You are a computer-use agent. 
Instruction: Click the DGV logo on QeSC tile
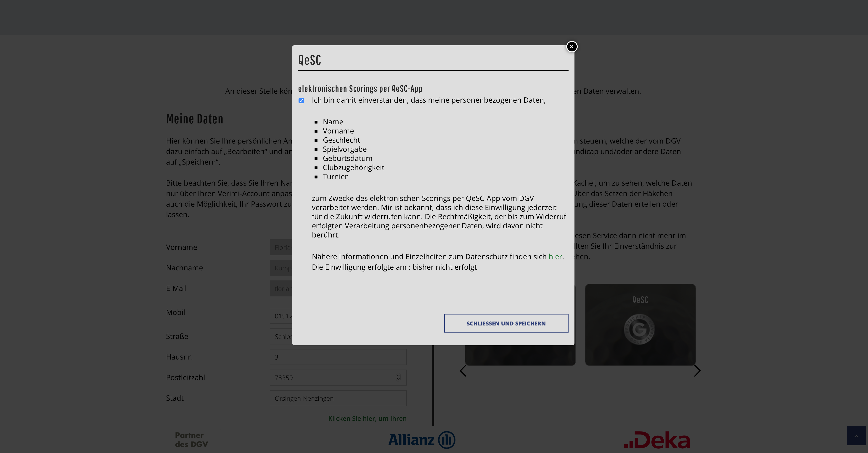[639, 329]
